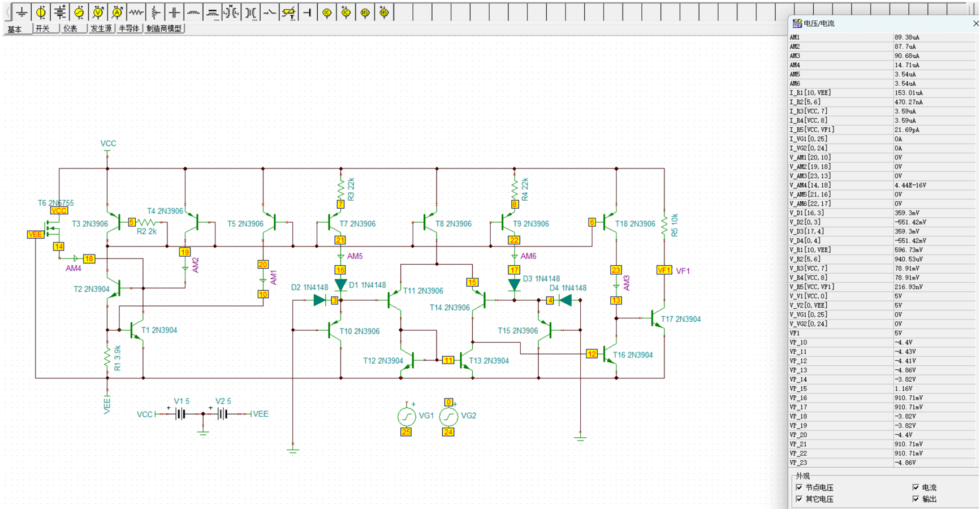Click the toolbar left scroll arrow

[7, 12]
